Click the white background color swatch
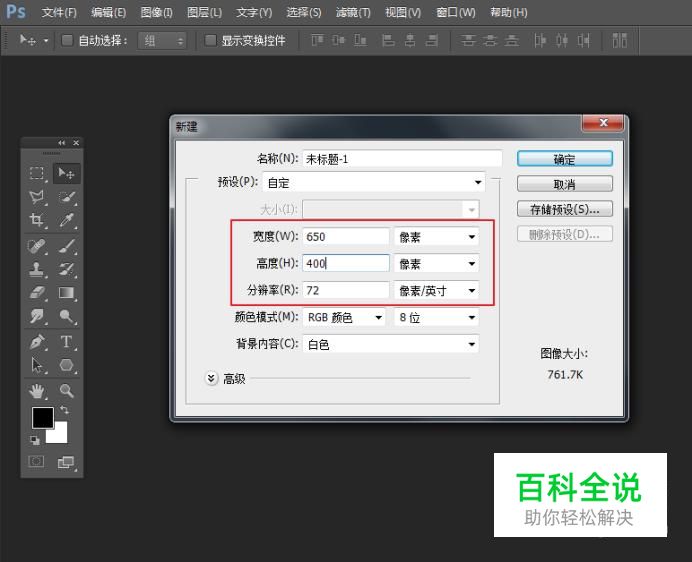This screenshot has height=562, width=692. (x=60, y=435)
